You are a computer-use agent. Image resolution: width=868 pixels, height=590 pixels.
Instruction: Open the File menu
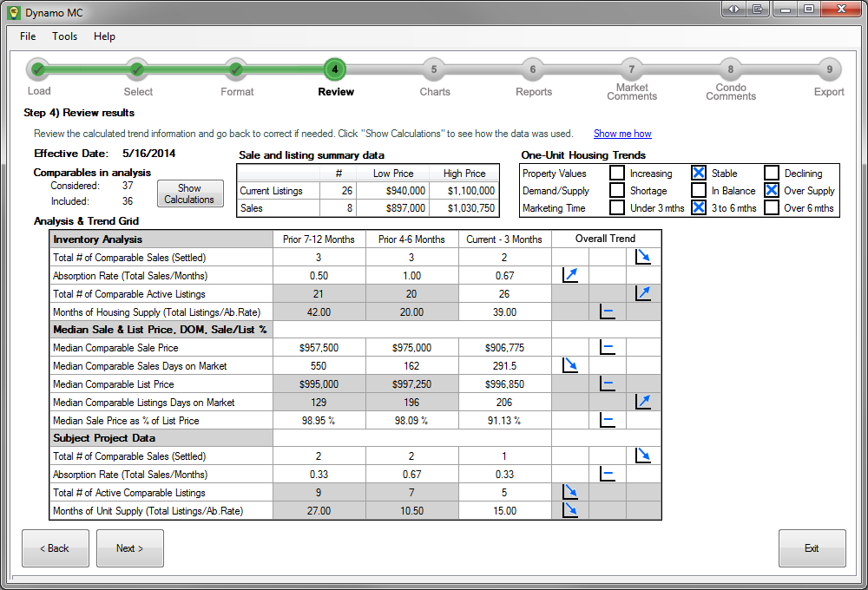28,36
